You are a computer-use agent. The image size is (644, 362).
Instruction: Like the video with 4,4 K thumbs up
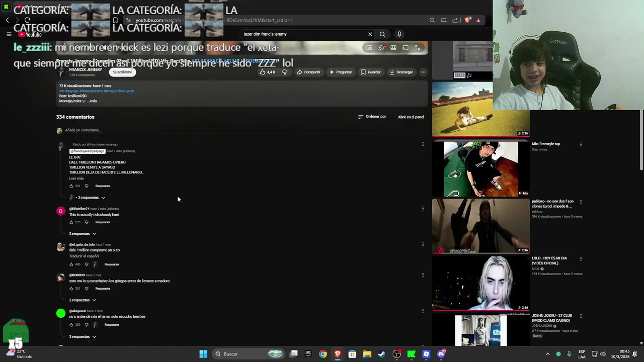pos(268,72)
